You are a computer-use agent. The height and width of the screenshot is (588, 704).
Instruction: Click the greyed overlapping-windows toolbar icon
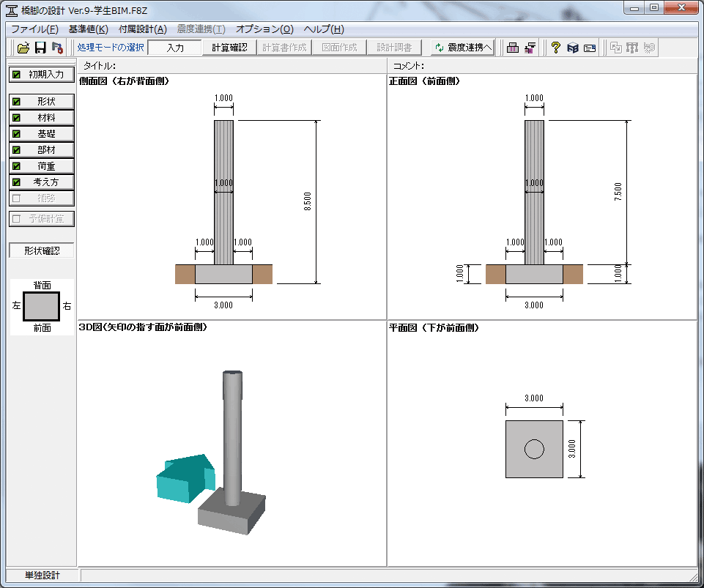616,48
